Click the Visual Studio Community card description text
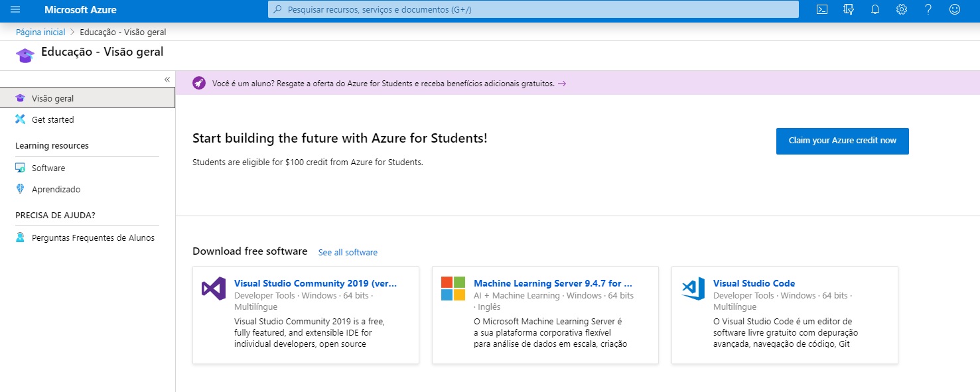This screenshot has height=392, width=980. pos(309,333)
